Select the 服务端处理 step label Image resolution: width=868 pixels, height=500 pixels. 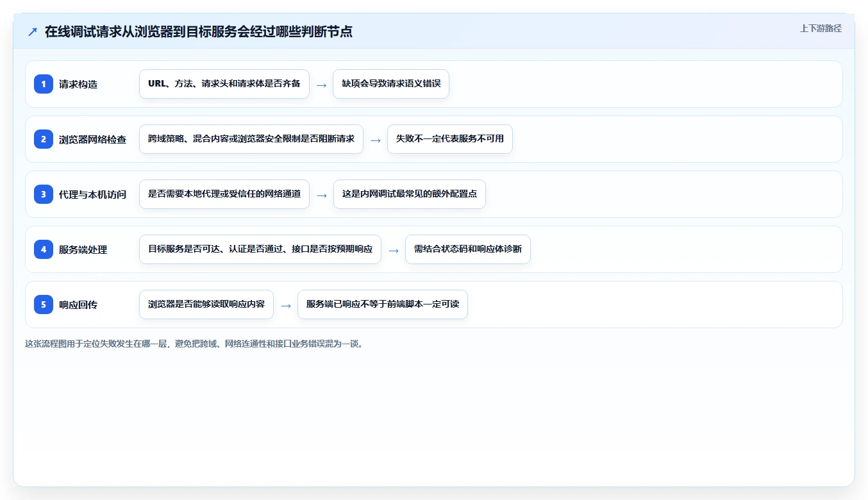tap(83, 249)
